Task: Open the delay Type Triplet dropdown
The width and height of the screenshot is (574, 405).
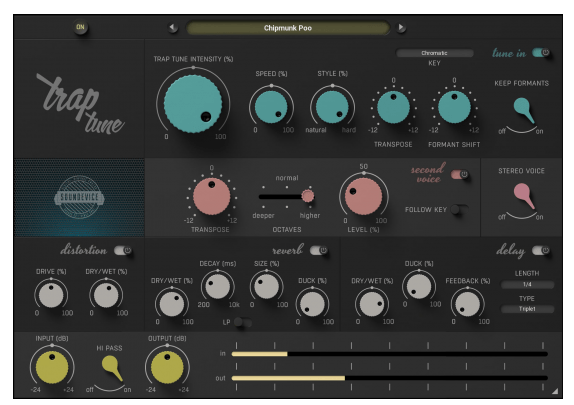Action: [527, 309]
